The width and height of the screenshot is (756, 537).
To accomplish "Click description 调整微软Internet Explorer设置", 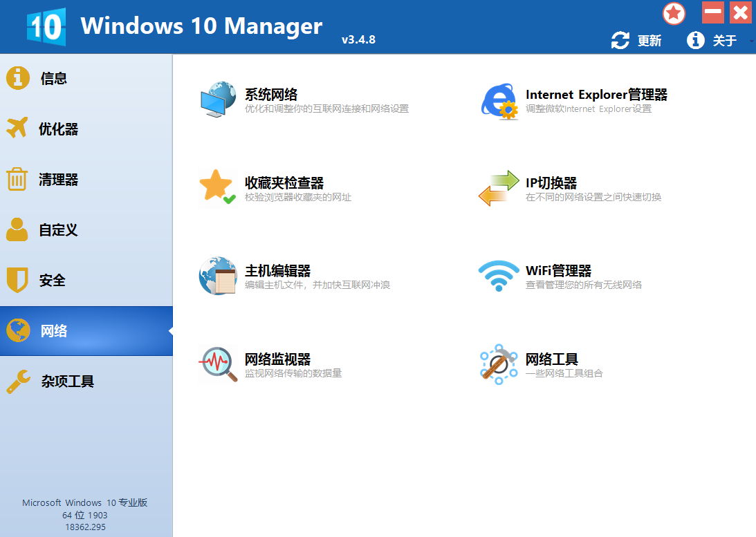I will [588, 109].
